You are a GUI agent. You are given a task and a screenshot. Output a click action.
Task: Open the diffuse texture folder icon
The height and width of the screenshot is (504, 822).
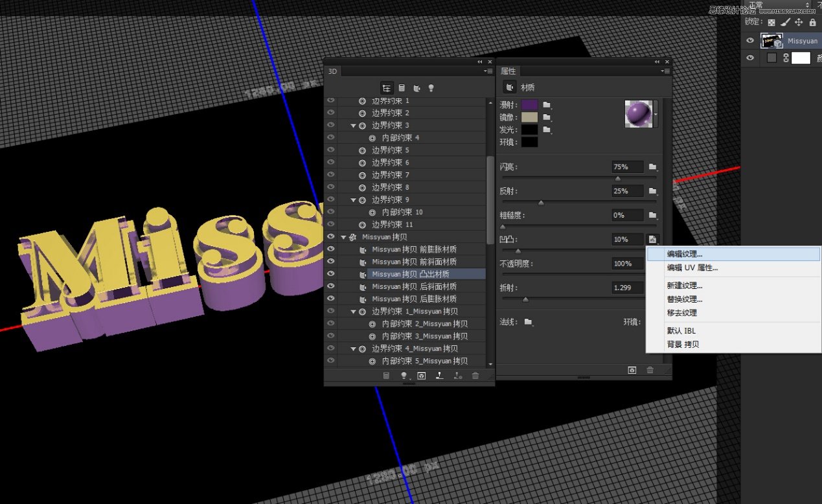click(546, 104)
